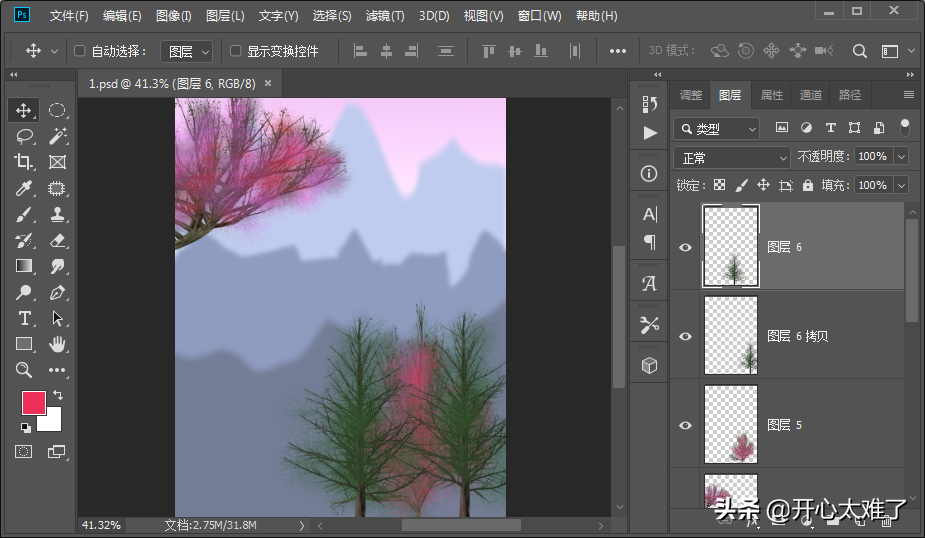Change the screen mode
Screen dimensions: 925x538
tap(57, 452)
